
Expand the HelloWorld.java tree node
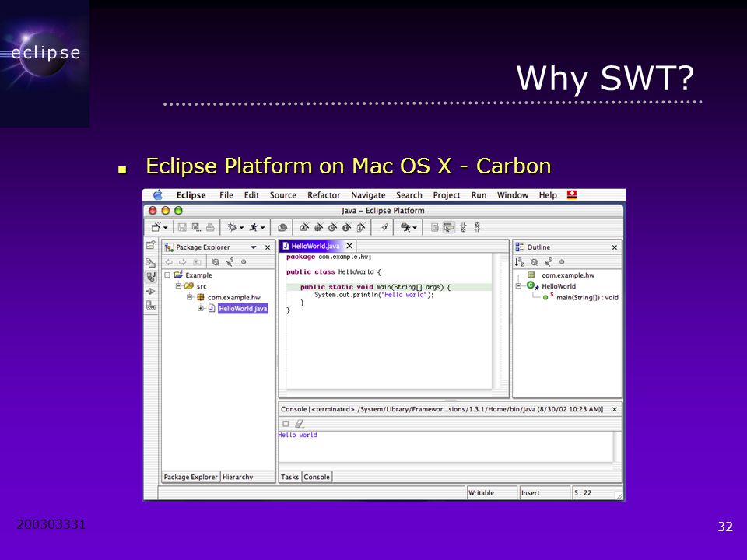click(201, 309)
